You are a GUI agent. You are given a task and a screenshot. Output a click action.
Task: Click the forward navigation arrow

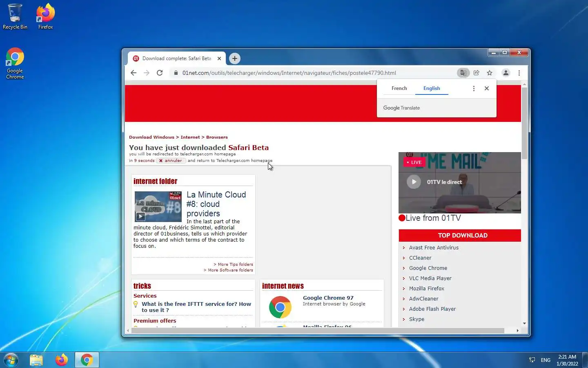point(147,73)
